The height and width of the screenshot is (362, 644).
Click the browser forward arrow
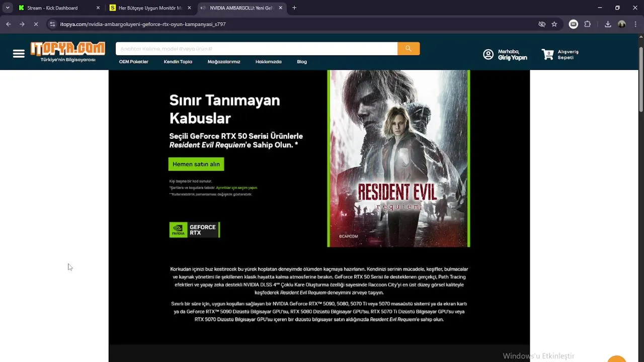(x=22, y=24)
